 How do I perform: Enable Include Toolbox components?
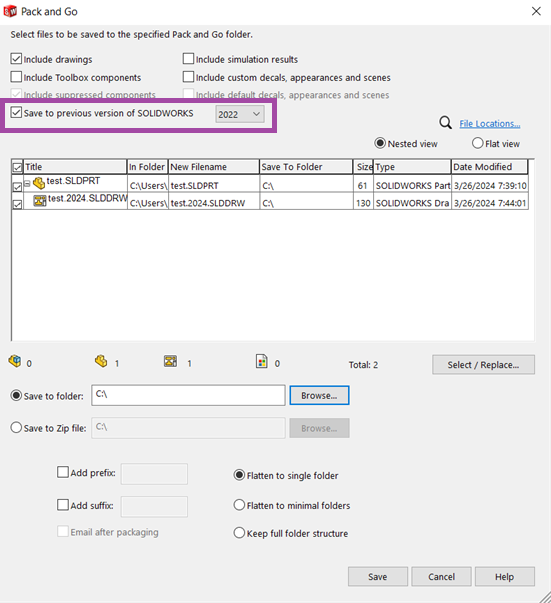[x=16, y=77]
